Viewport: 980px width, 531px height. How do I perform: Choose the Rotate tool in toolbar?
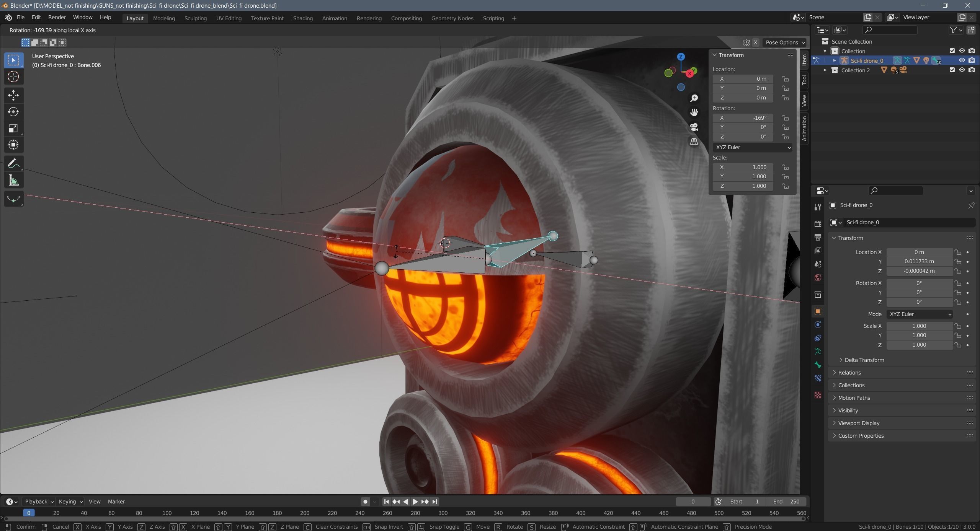click(13, 112)
